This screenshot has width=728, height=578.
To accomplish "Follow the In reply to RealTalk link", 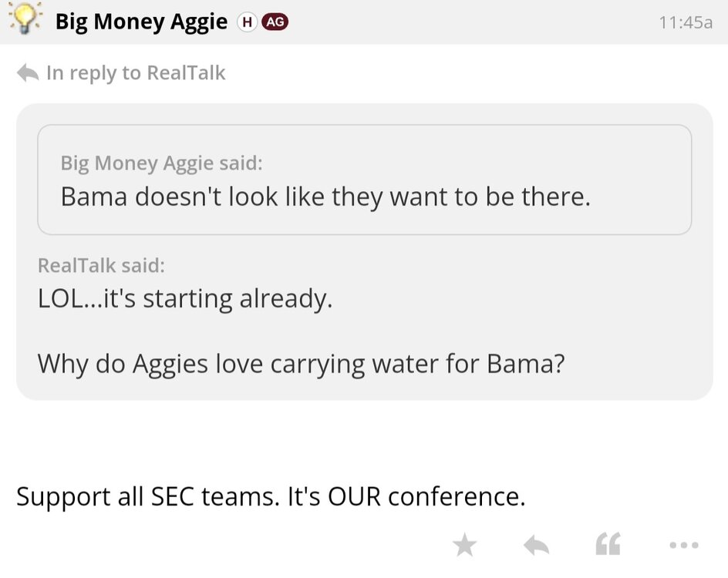I will pos(136,73).
